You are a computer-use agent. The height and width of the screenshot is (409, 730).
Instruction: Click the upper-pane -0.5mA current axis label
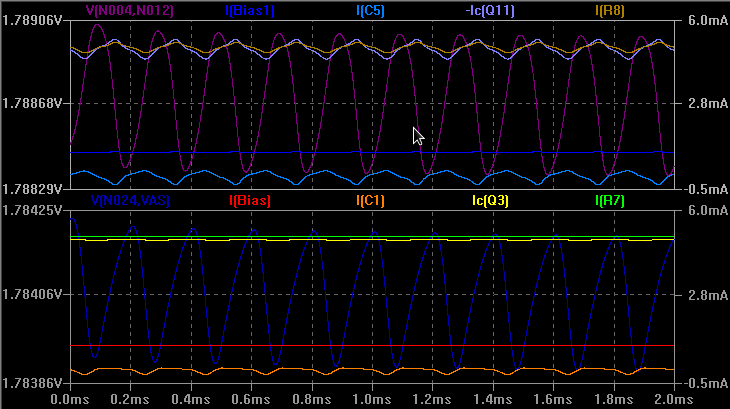point(706,189)
